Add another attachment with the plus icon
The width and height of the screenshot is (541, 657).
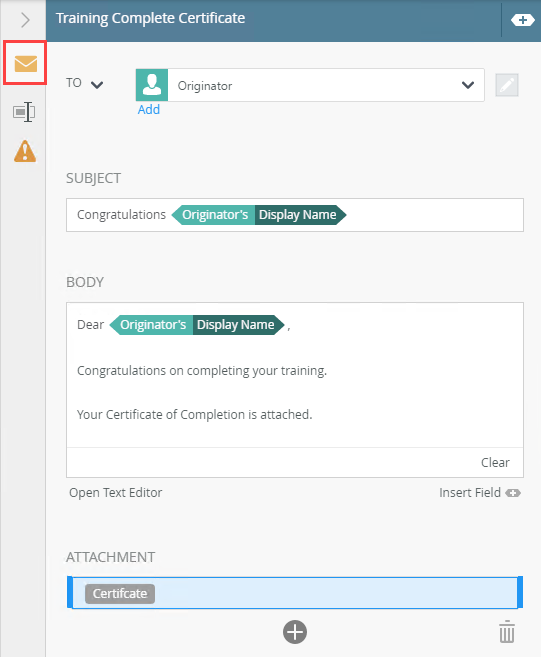tap(295, 632)
